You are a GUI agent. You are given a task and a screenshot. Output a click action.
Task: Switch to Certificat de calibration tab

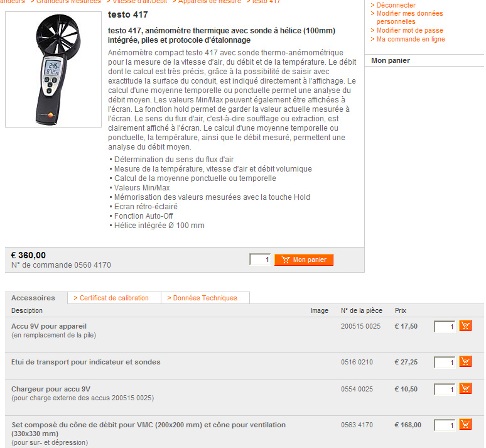[x=111, y=298]
